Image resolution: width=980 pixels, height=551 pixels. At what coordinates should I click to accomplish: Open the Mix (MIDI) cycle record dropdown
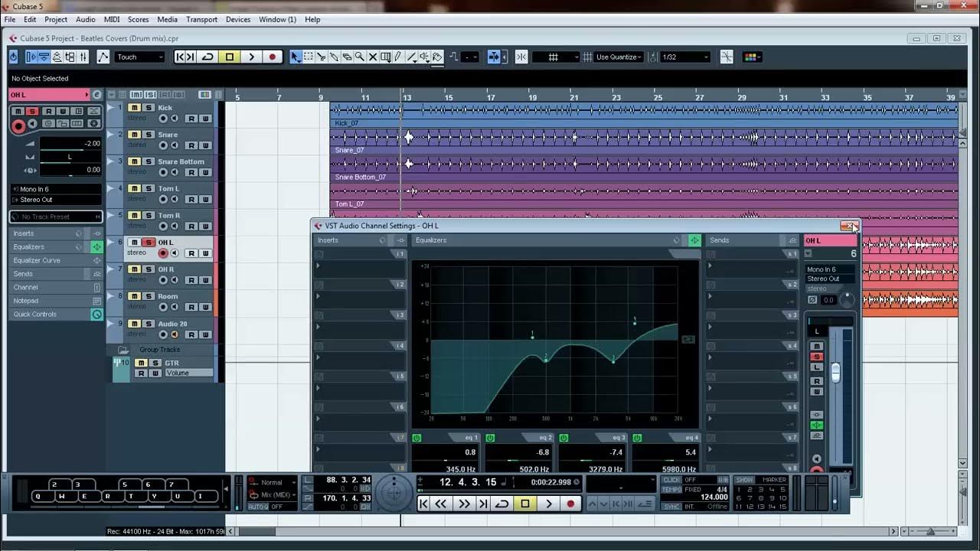click(x=274, y=495)
